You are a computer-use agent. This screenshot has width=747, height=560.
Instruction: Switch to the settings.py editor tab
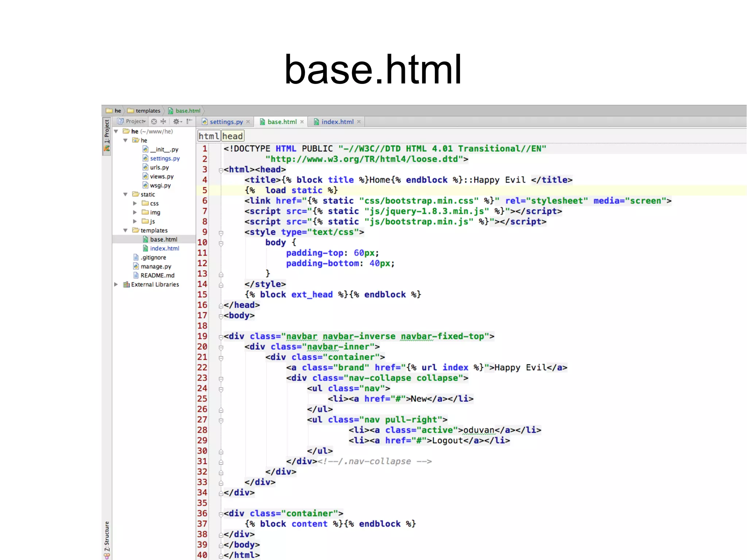coord(226,122)
